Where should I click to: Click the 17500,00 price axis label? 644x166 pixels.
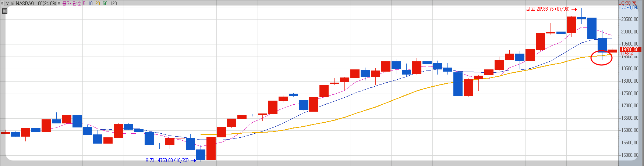click(x=630, y=94)
